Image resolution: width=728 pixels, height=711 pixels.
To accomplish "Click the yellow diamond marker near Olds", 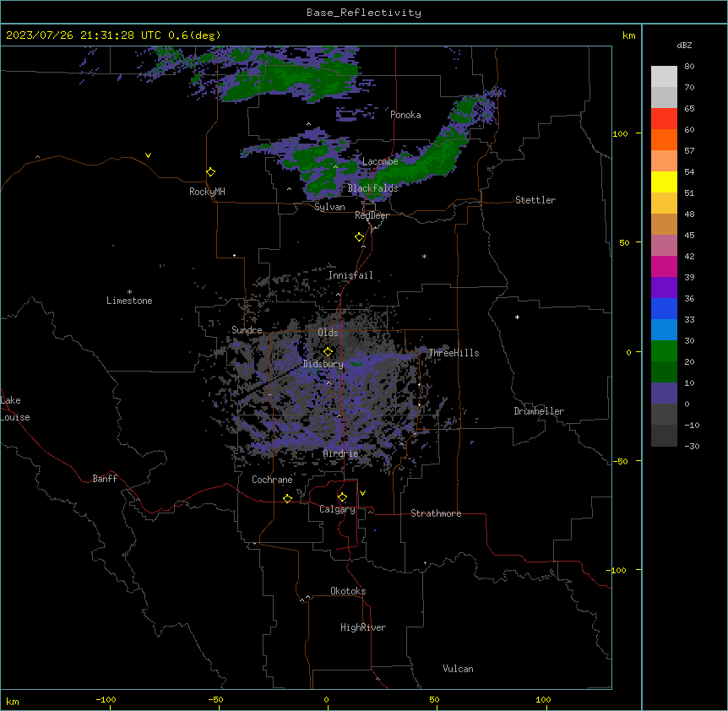I will [328, 352].
